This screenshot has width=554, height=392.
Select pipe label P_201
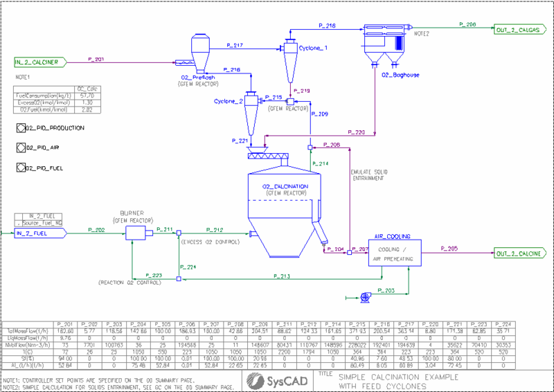click(x=96, y=59)
